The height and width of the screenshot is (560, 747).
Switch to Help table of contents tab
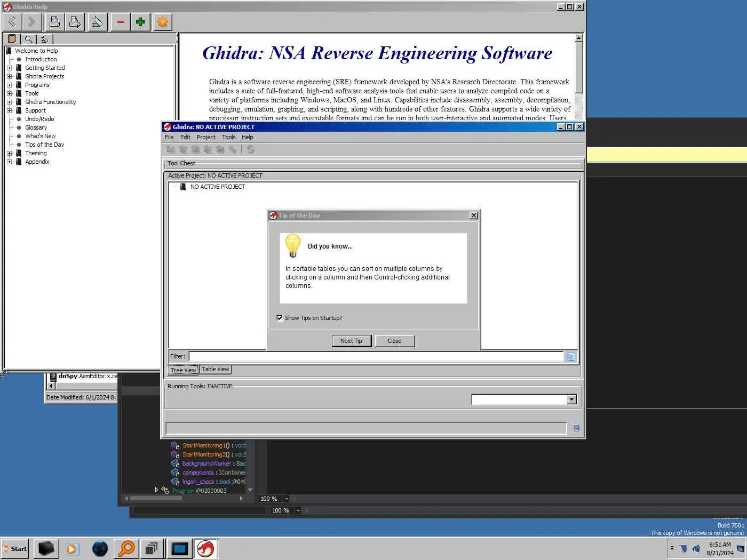pyautogui.click(x=12, y=39)
